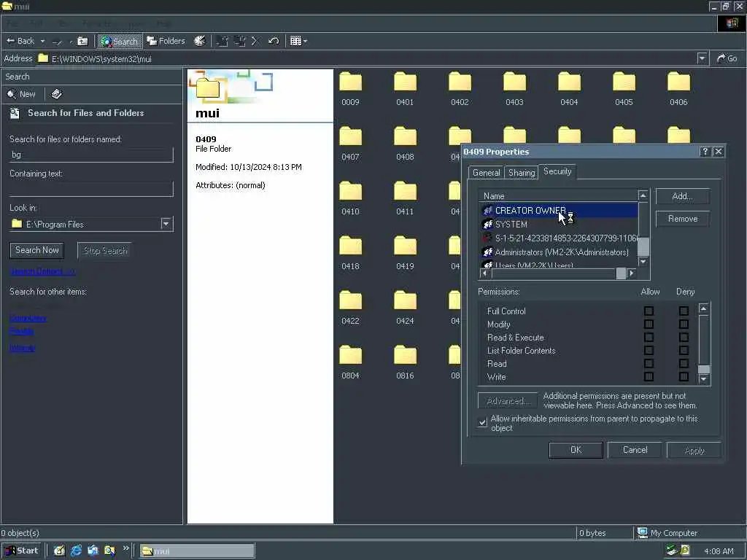Open the Back history dropdown arrow

(x=42, y=42)
